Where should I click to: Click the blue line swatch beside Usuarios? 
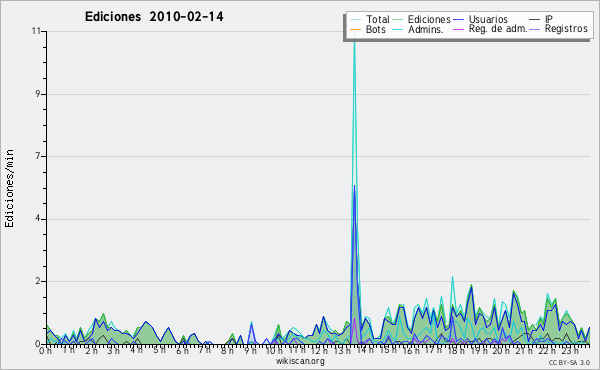point(458,20)
